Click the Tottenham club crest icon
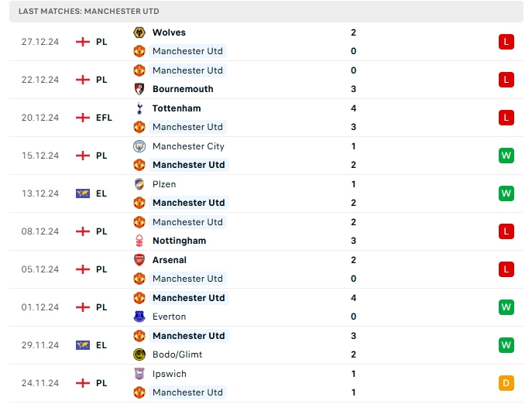The width and height of the screenshot is (532, 404). tap(139, 108)
